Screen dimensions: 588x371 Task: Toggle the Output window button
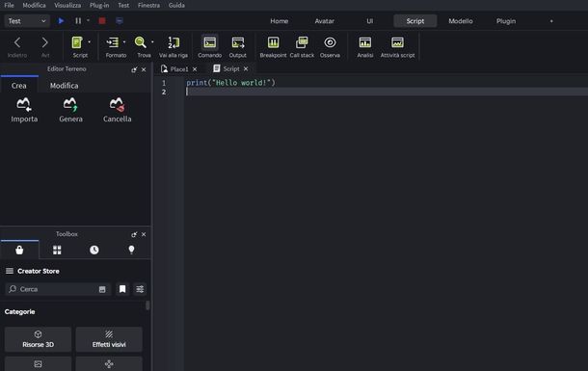[x=238, y=46]
